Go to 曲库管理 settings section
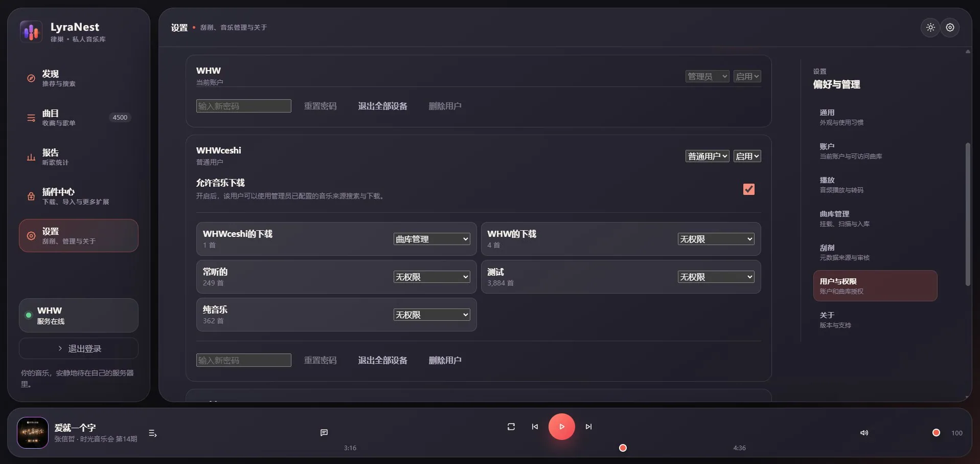This screenshot has height=464, width=980. coord(875,218)
